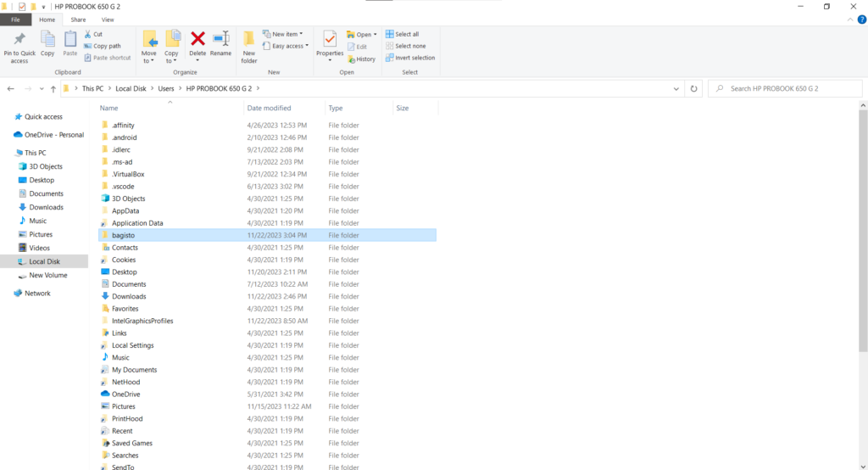868x470 pixels.
Task: Select the bagisto folder in list
Action: point(125,235)
